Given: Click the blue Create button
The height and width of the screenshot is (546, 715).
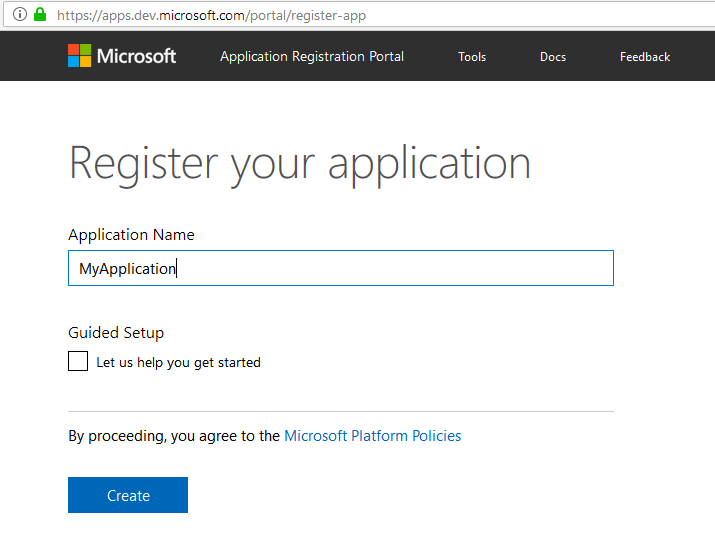Looking at the screenshot, I should click(128, 495).
